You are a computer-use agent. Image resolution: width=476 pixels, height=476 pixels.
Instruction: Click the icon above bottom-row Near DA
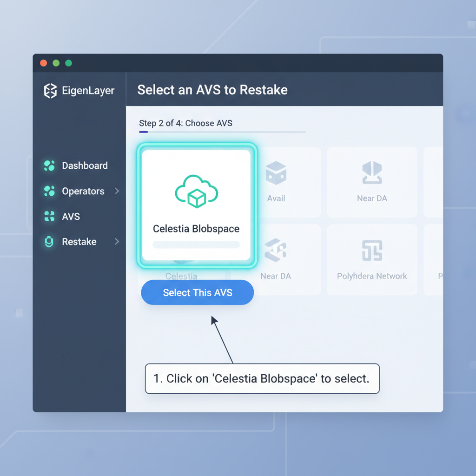[x=275, y=250]
